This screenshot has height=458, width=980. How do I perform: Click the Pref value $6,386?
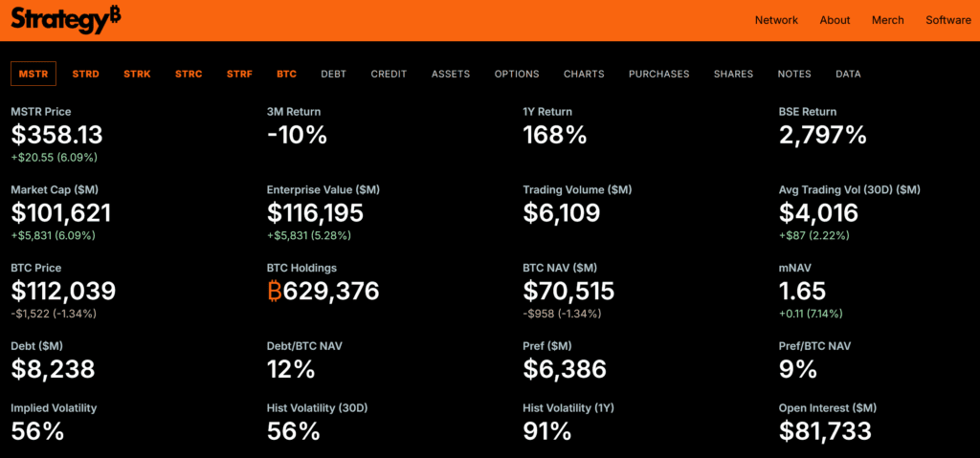(x=565, y=369)
